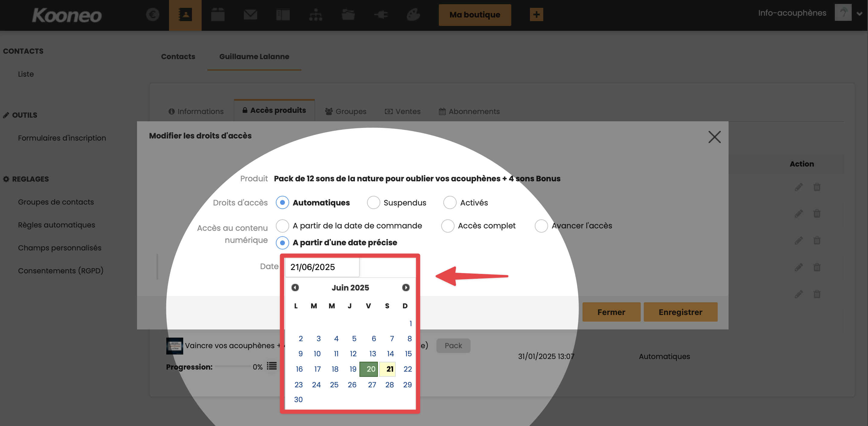Click the topmost pencil edit icon under Action
Image resolution: width=868 pixels, height=426 pixels.
[798, 187]
